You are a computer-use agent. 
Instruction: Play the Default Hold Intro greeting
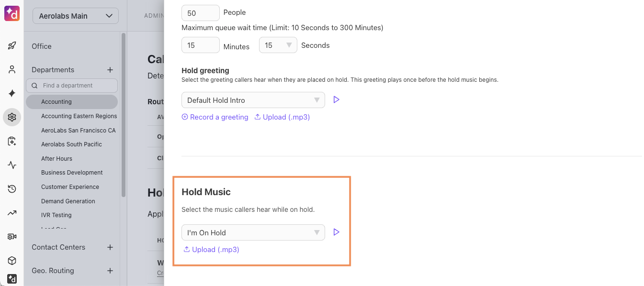click(337, 100)
